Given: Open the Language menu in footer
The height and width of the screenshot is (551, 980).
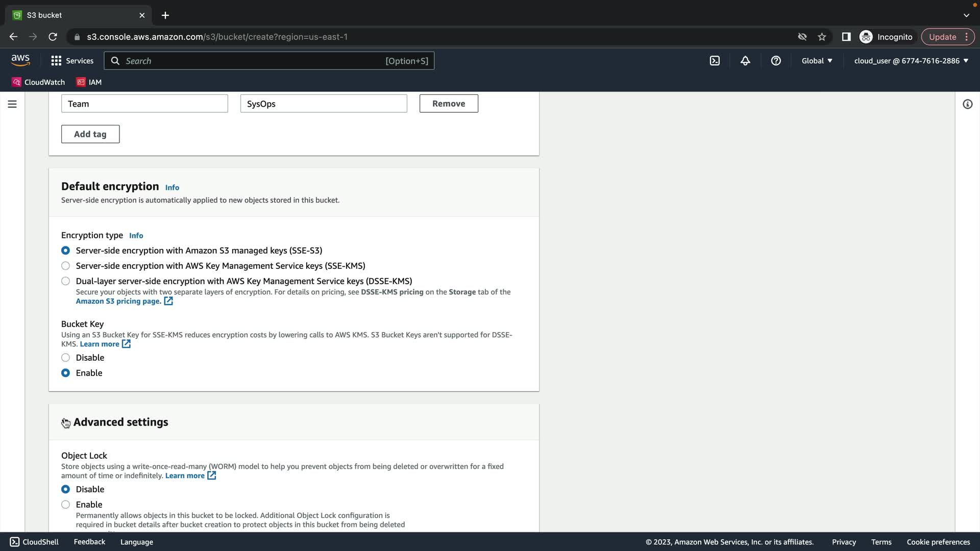Looking at the screenshot, I should 136,542.
